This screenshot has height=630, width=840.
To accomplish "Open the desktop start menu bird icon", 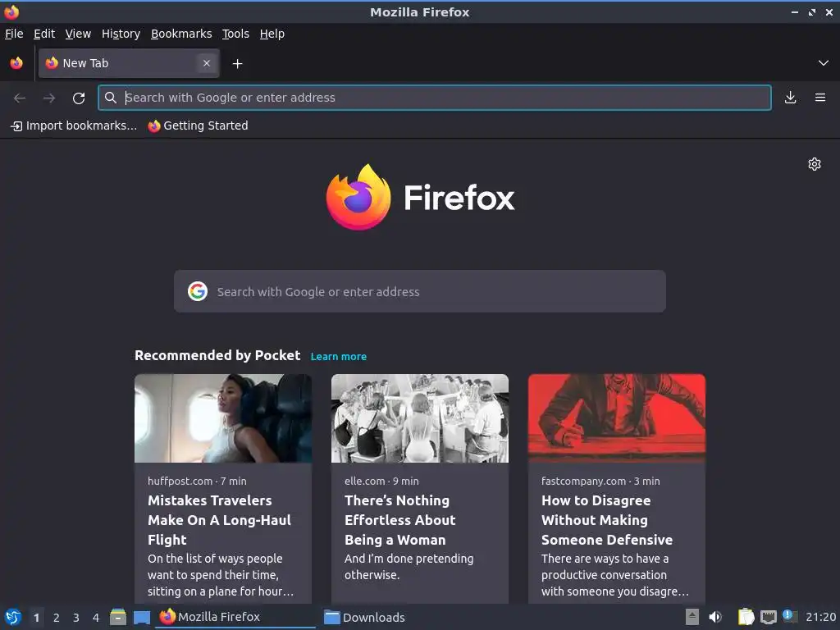I will pos(13,617).
